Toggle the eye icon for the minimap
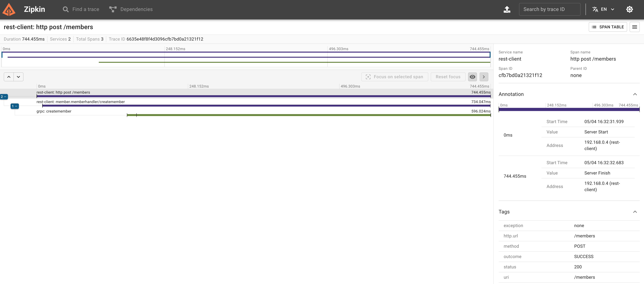 472,77
